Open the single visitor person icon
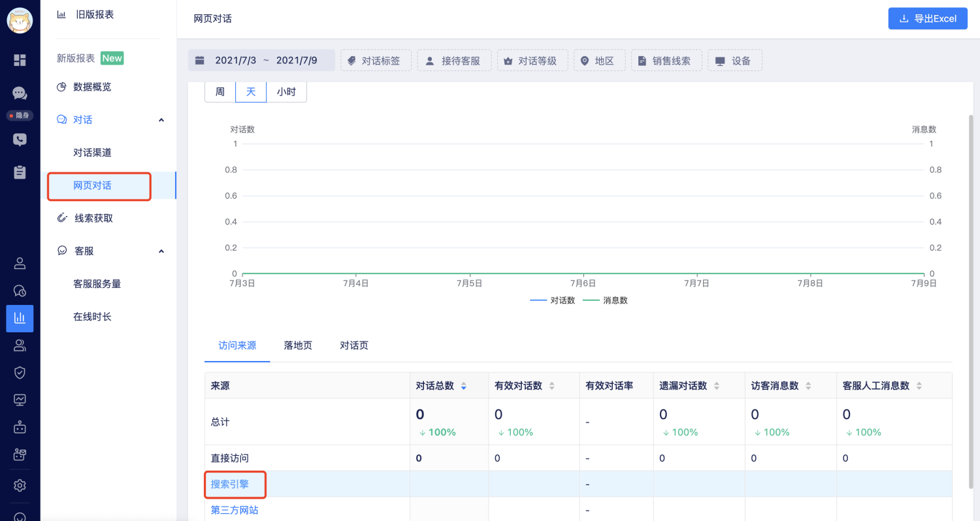 click(20, 263)
